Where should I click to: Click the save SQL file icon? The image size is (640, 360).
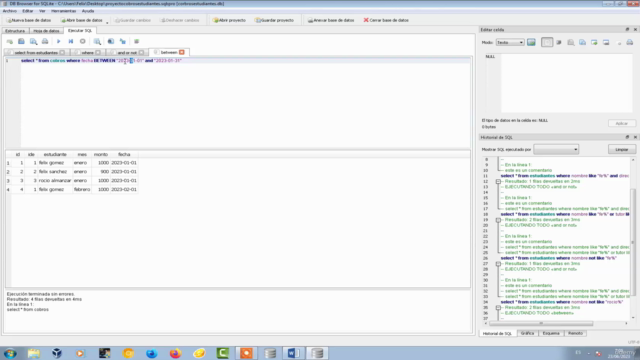click(33, 42)
